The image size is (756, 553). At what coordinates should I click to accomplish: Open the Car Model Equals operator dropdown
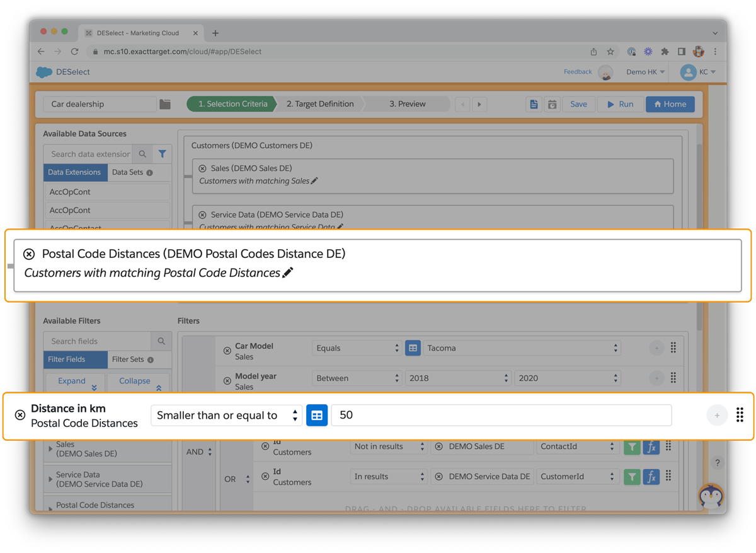(357, 348)
